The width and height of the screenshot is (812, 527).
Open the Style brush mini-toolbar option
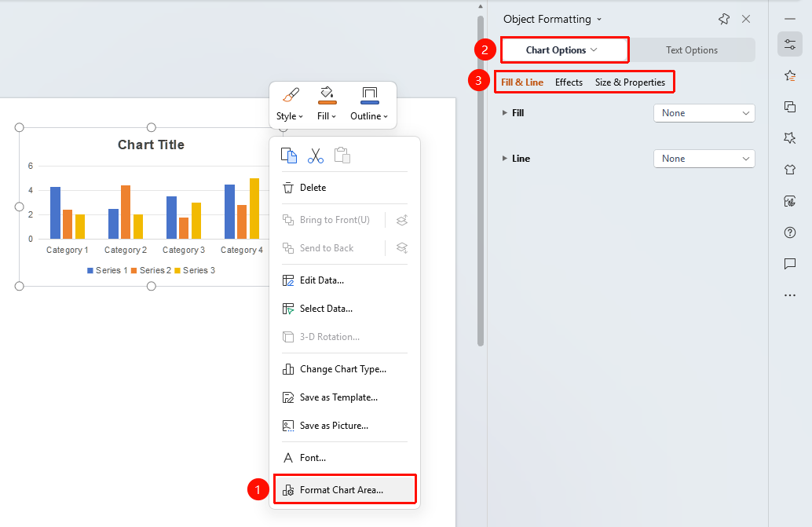click(x=290, y=104)
